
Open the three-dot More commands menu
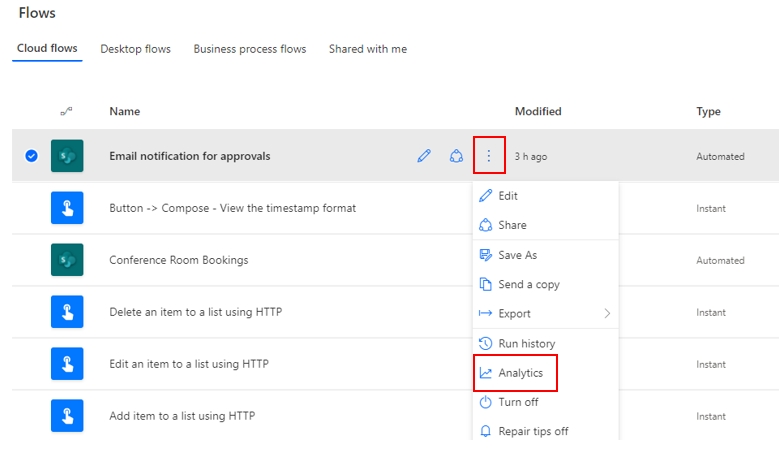(489, 156)
